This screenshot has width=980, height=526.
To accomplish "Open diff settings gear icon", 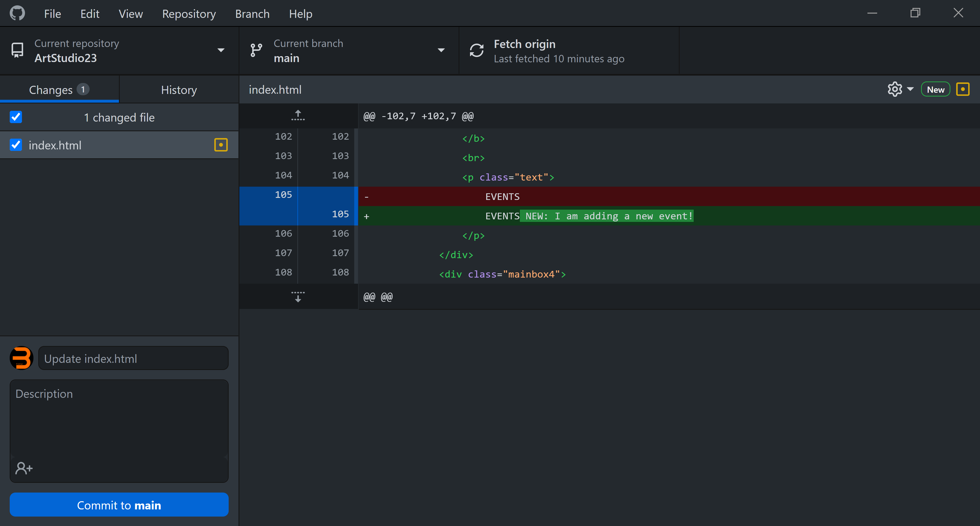I will 895,89.
